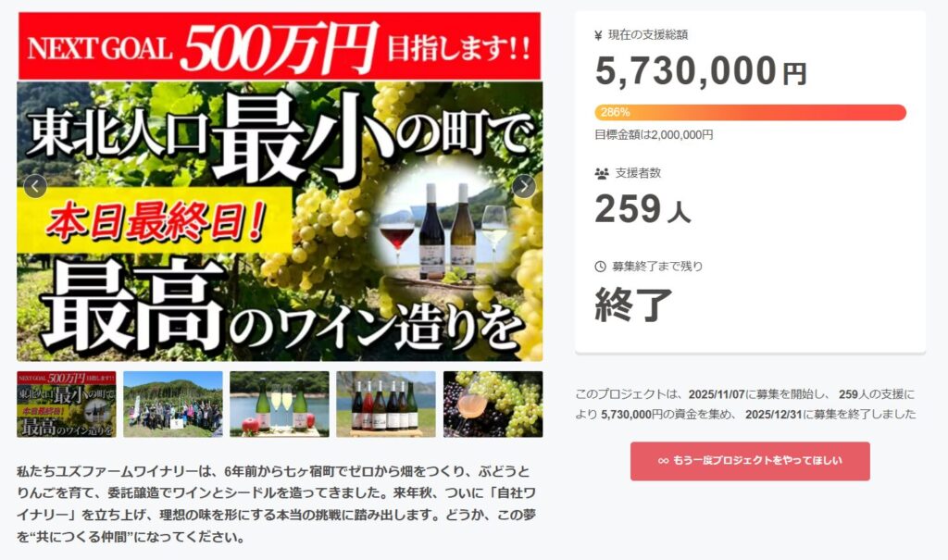Click the 5,730,000円 total amount
This screenshot has height=560, width=948.
tap(701, 70)
